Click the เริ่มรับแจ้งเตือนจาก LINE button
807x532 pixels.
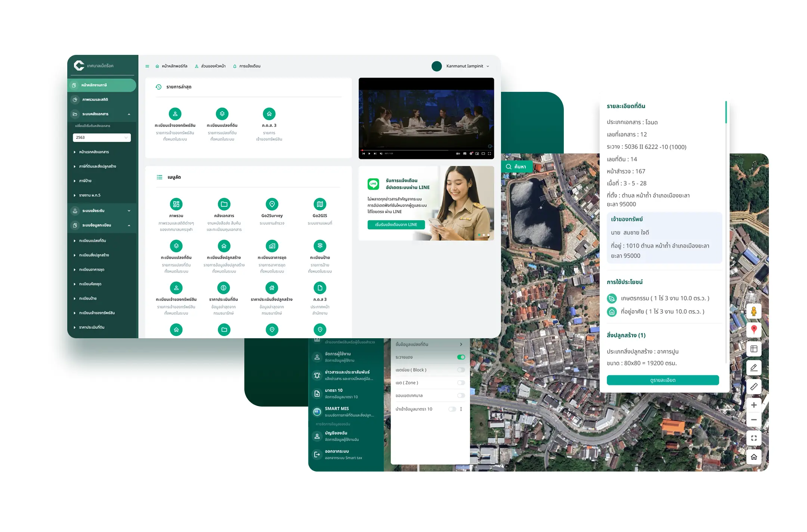(x=396, y=225)
